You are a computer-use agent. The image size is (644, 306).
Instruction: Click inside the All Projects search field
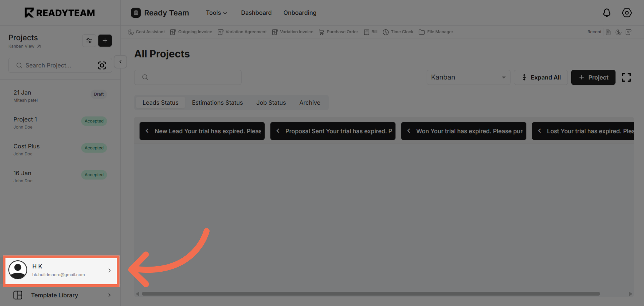(x=188, y=77)
